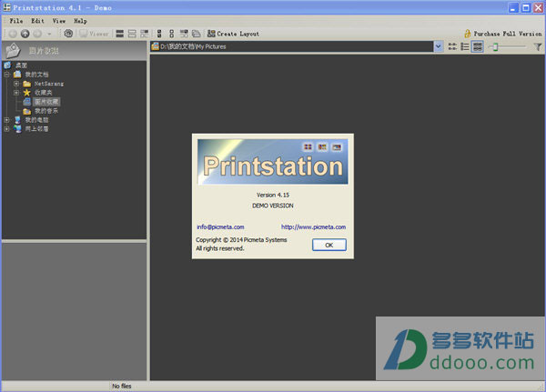
Task: Click the Create Layout button
Action: pos(233,34)
